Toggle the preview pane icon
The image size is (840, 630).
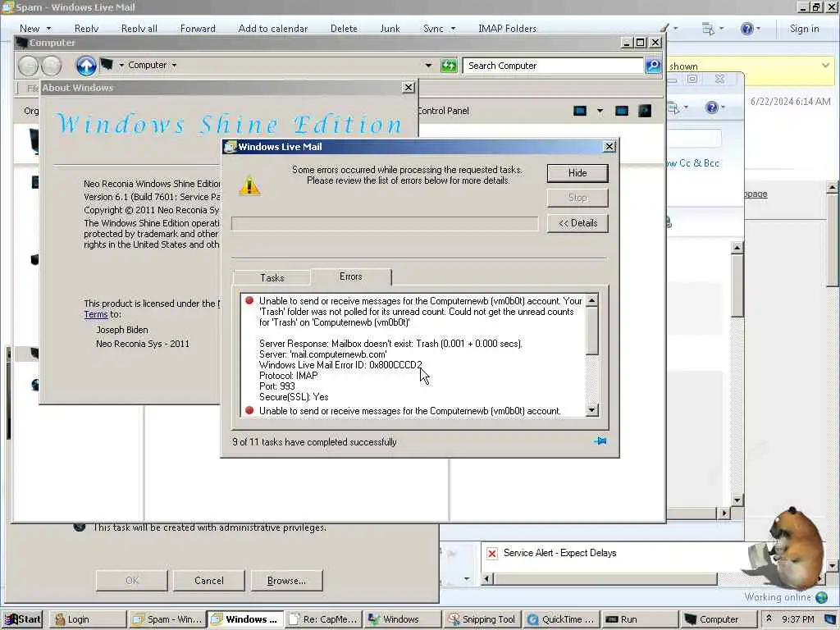tap(622, 111)
